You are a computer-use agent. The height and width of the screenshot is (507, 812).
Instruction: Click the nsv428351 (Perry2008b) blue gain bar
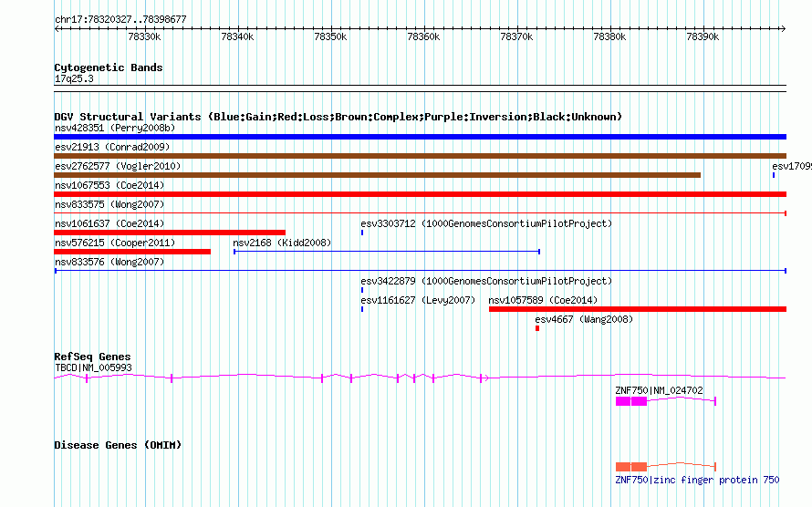coord(420,137)
